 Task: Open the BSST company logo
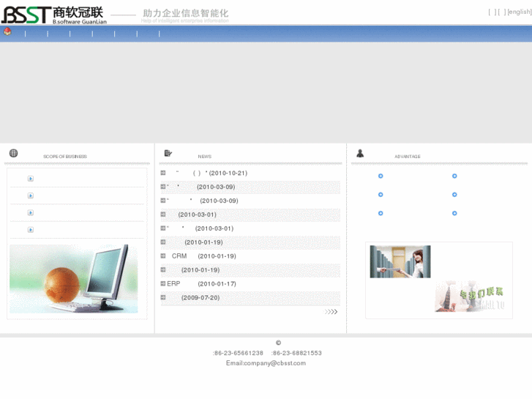point(54,15)
